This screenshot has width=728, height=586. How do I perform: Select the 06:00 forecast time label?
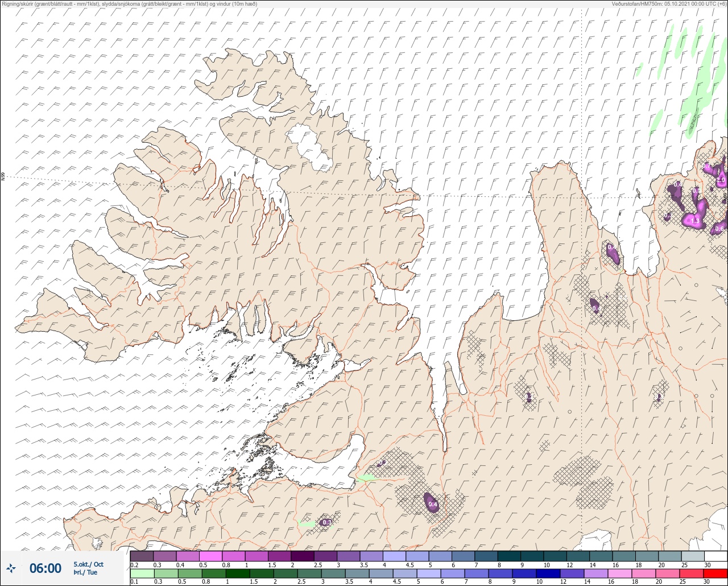[45, 568]
